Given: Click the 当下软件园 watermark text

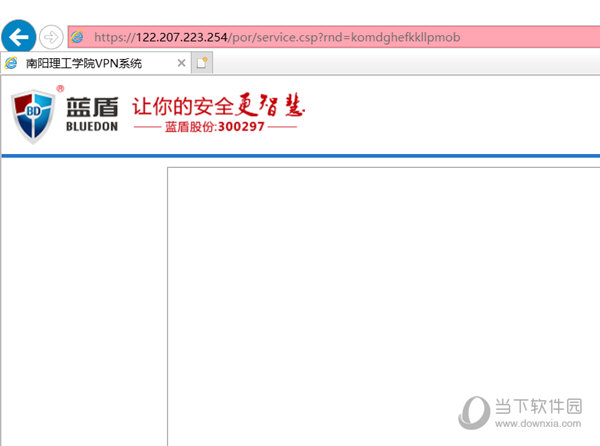Looking at the screenshot, I should click(x=540, y=405).
